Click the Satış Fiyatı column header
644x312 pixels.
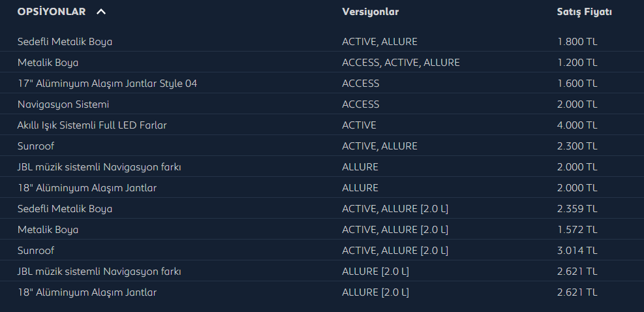tap(584, 12)
